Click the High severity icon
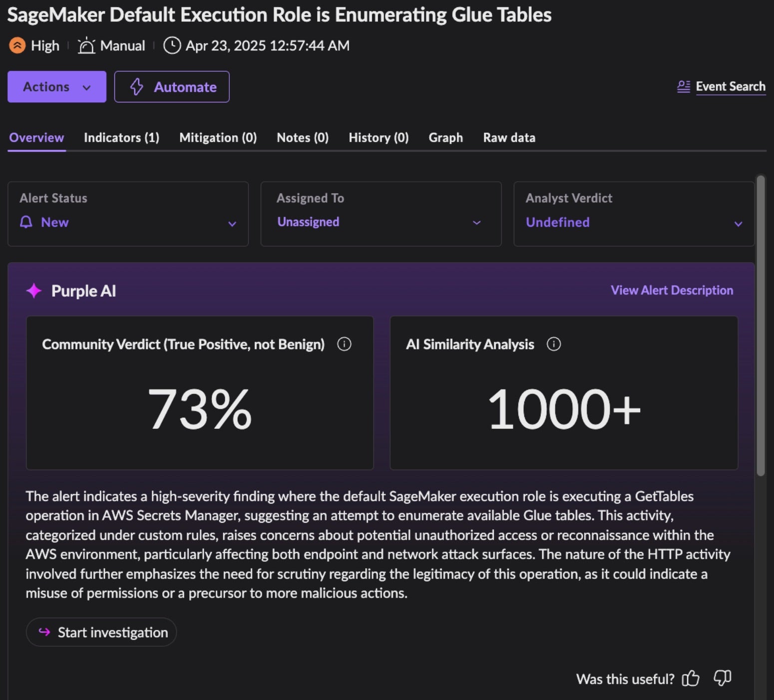 coord(17,45)
